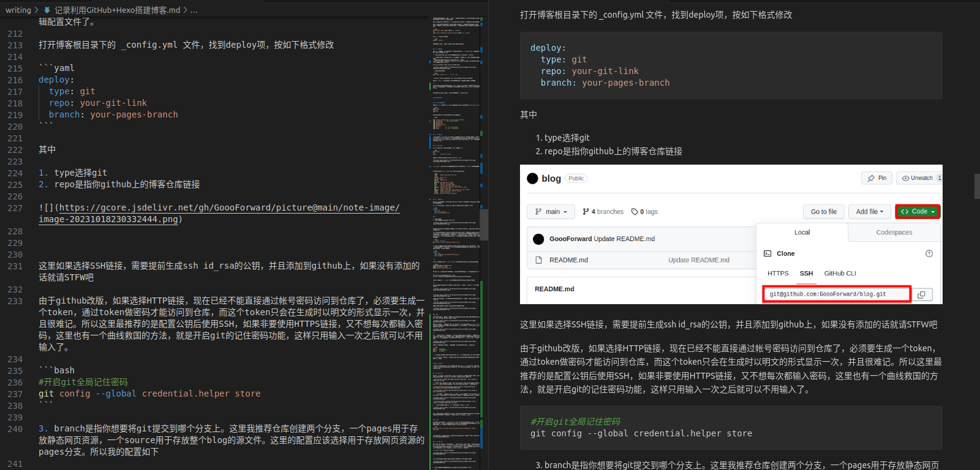Image resolution: width=980 pixels, height=470 pixels.
Task: Click the Markdown preview scrollbar thumb
Action: 977,186
